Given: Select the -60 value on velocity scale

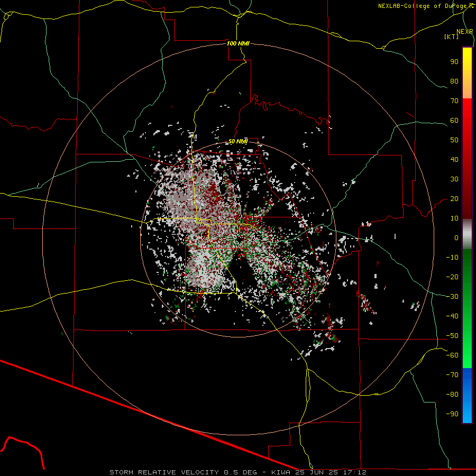Looking at the screenshot, I should [452, 355].
